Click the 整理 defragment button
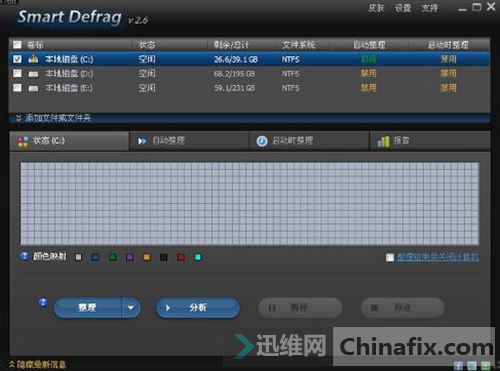The image size is (500, 371). click(88, 308)
